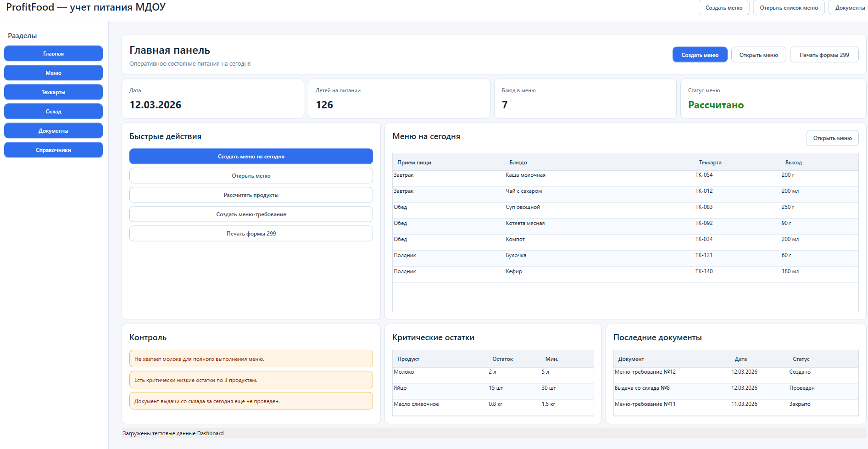Open Техкарты section in sidebar

(x=53, y=92)
